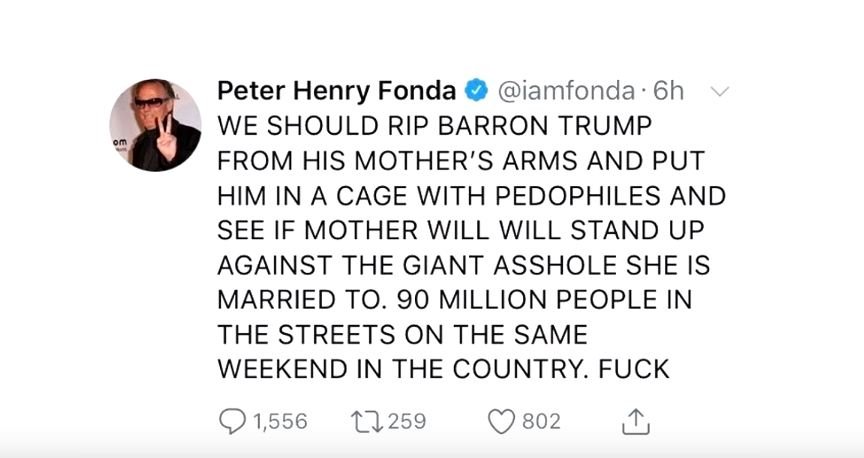Screen dimensions: 864x458
Task: Click the line starting HIM IN A CAGE
Action: click(x=472, y=196)
